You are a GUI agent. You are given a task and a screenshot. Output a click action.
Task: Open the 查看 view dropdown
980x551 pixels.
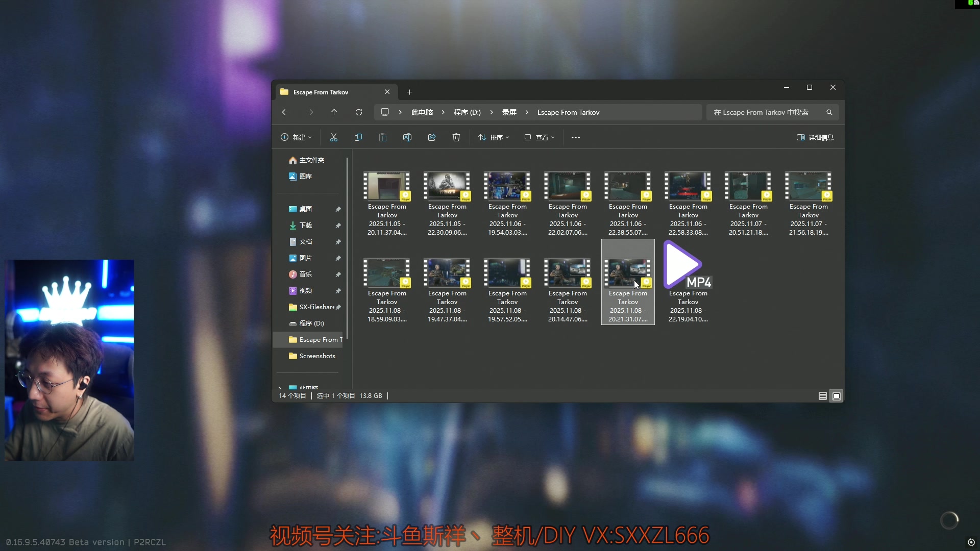540,137
